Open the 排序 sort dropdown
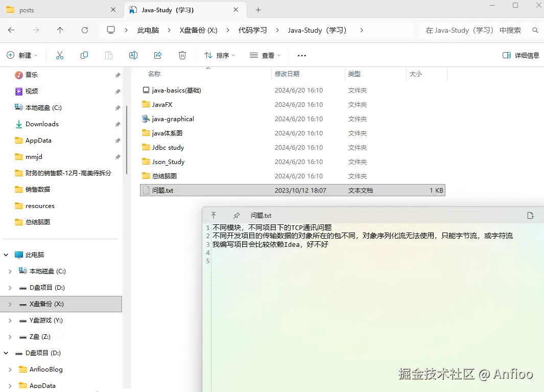The height and width of the screenshot is (392, 544). (220, 55)
